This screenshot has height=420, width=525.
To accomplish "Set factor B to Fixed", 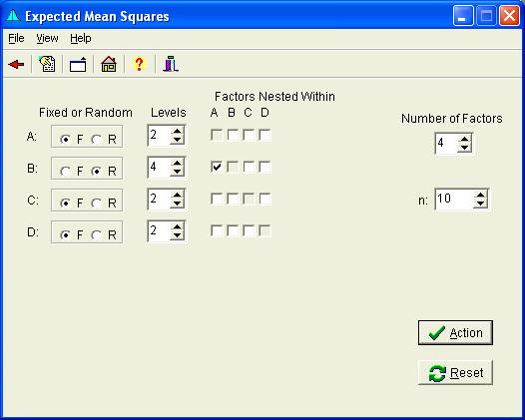I will coord(66,172).
